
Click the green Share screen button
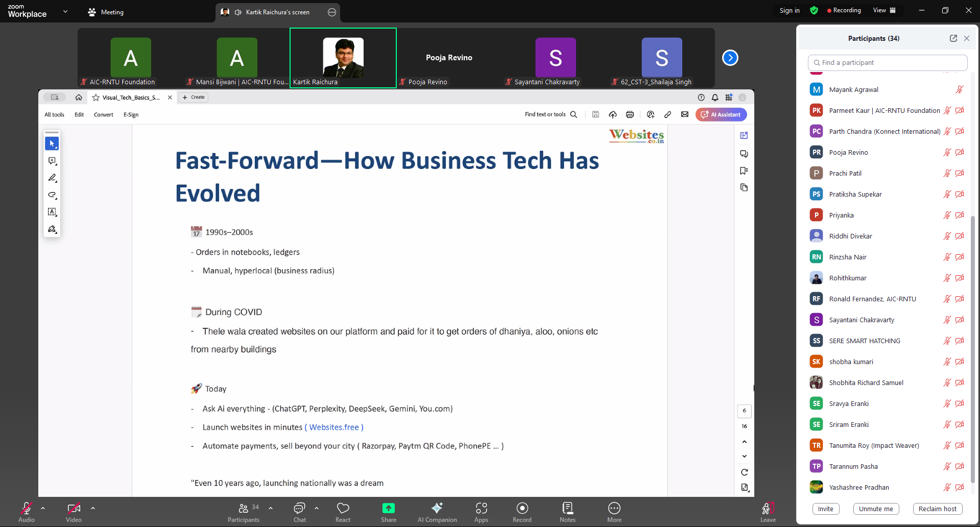[x=388, y=512]
